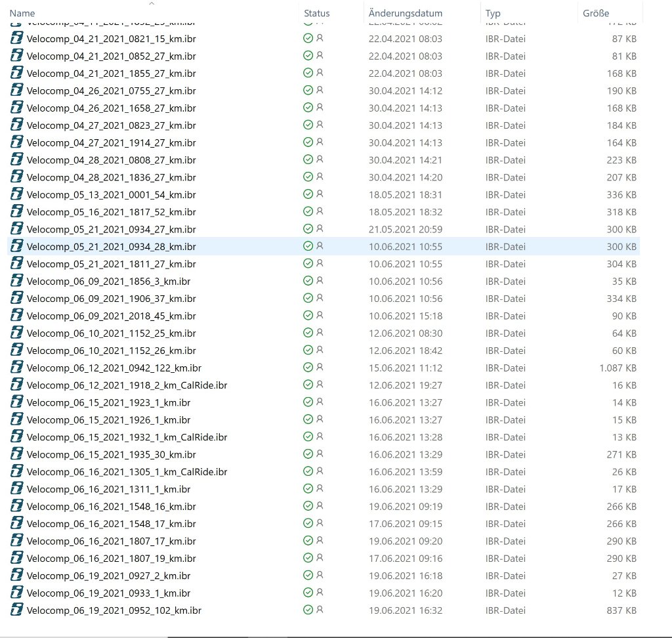Viewport: 672px width, 638px height.
Task: Click the date 21.05.2021 20:59
Action: [406, 229]
